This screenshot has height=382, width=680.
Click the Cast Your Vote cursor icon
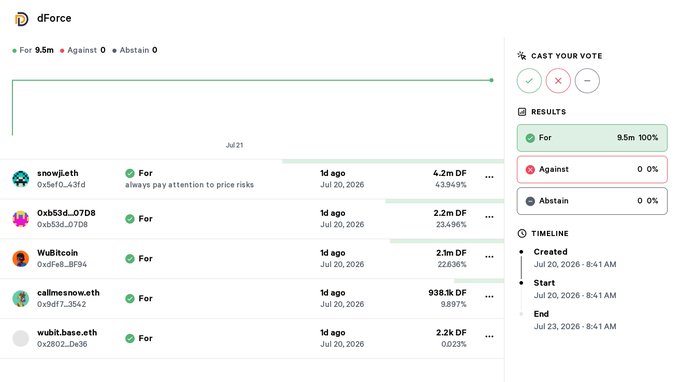(x=522, y=56)
